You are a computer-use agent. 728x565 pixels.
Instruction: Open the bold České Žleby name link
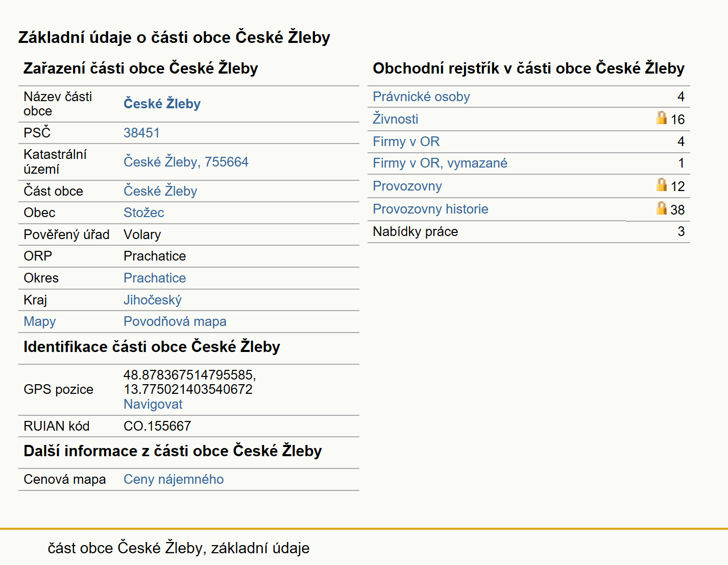162,104
